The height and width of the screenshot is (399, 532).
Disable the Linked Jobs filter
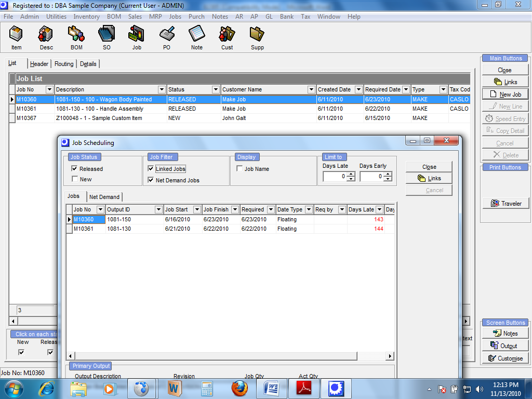point(151,169)
